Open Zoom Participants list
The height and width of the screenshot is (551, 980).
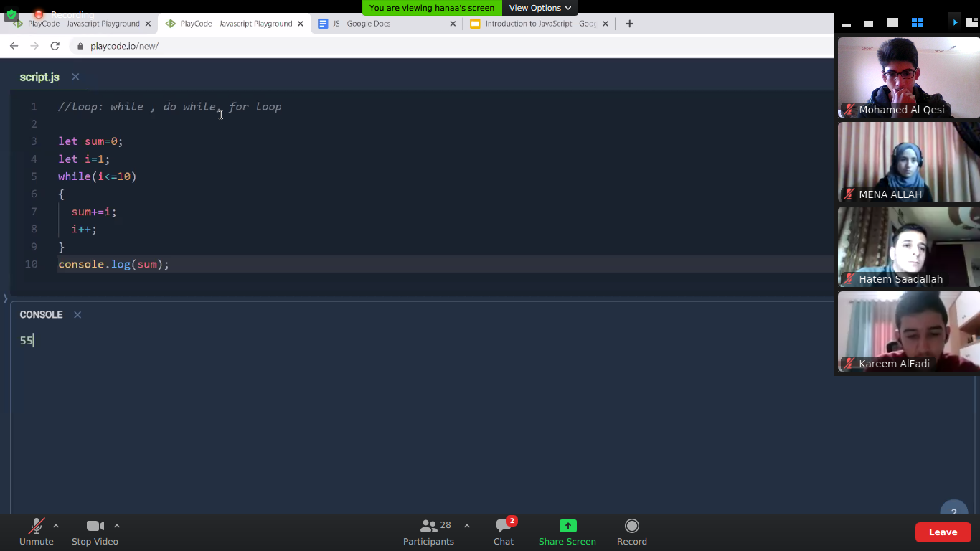point(428,532)
